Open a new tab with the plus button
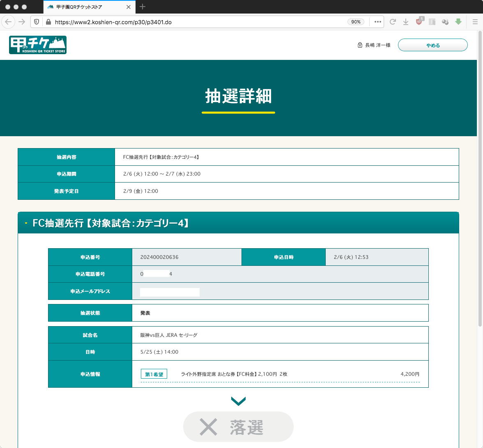Viewport: 483px width, 448px height. [142, 7]
